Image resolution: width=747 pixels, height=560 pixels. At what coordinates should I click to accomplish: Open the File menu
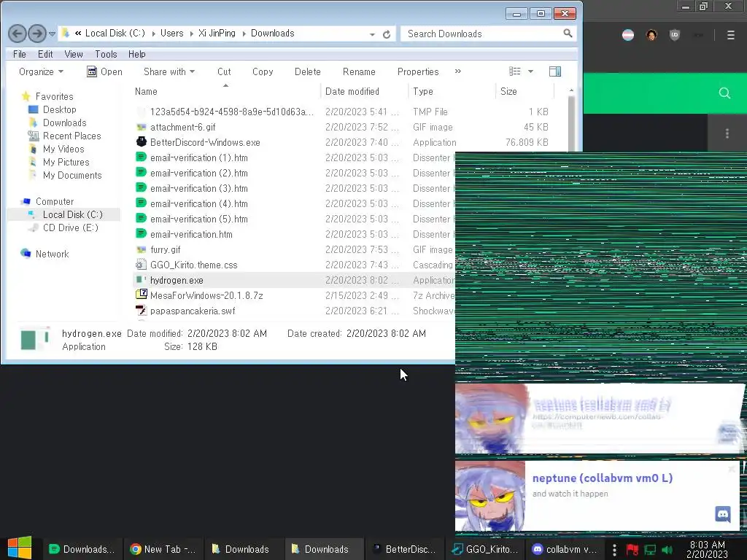click(20, 54)
